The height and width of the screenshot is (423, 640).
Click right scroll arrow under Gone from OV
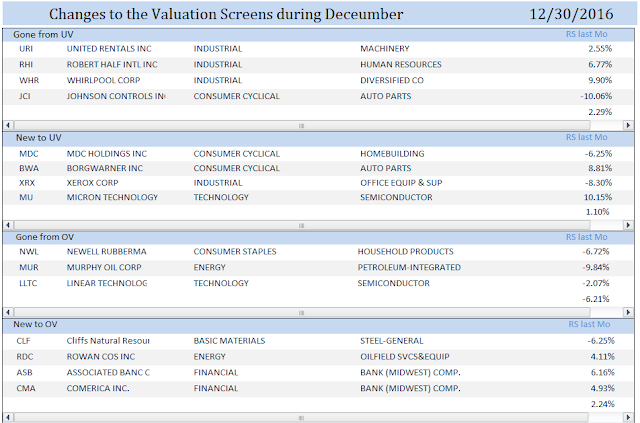[x=629, y=312]
